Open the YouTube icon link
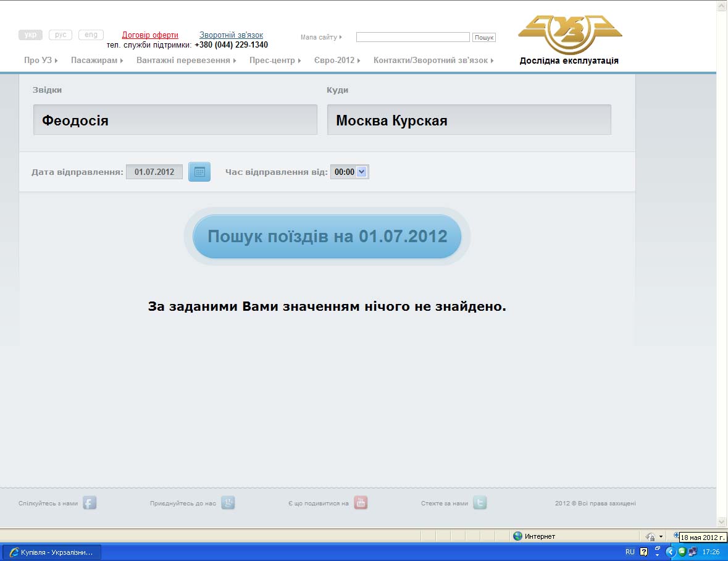Viewport: 728px width, 561px height. pos(361,503)
